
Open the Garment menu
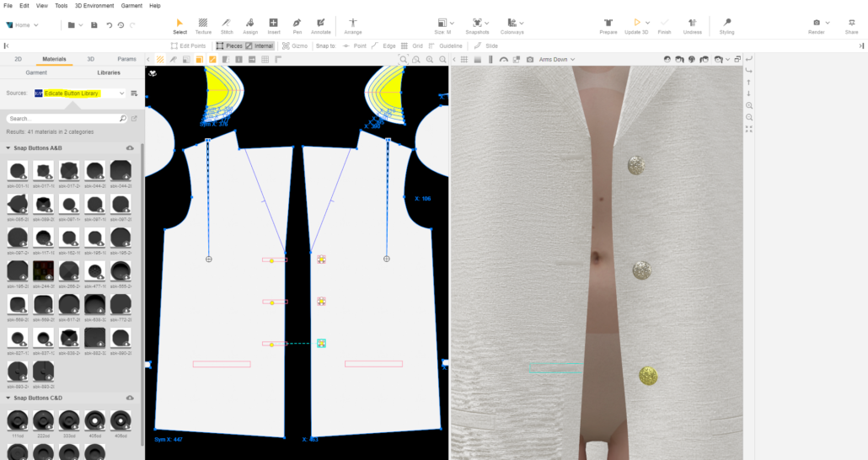click(131, 6)
